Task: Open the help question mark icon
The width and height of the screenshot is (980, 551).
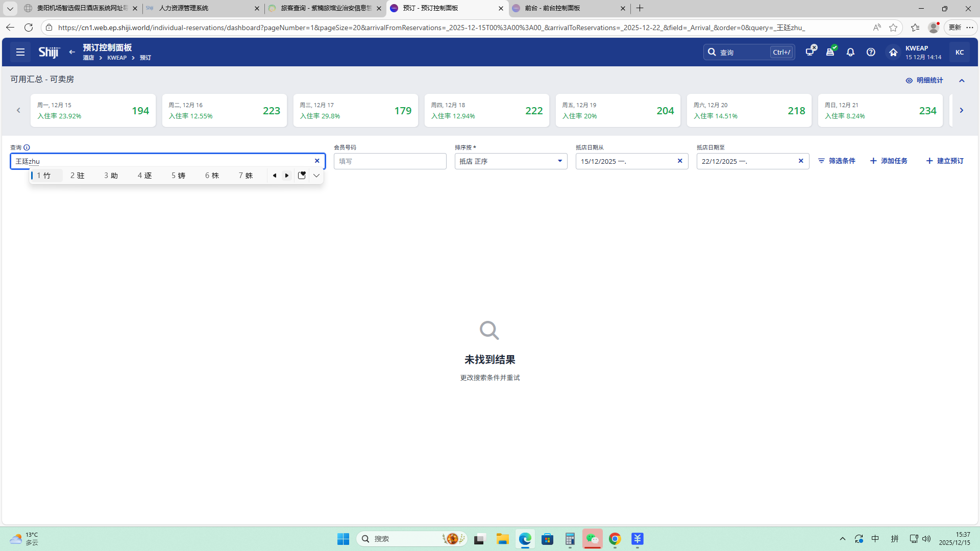Action: (871, 52)
